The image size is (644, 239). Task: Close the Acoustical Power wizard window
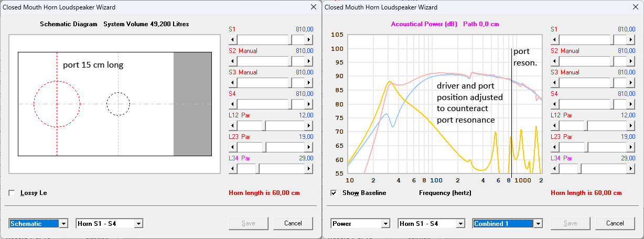pos(636,7)
